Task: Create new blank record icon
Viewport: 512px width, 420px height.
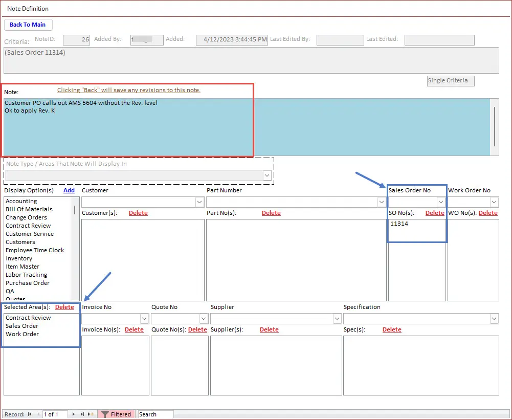Action: (x=91, y=414)
